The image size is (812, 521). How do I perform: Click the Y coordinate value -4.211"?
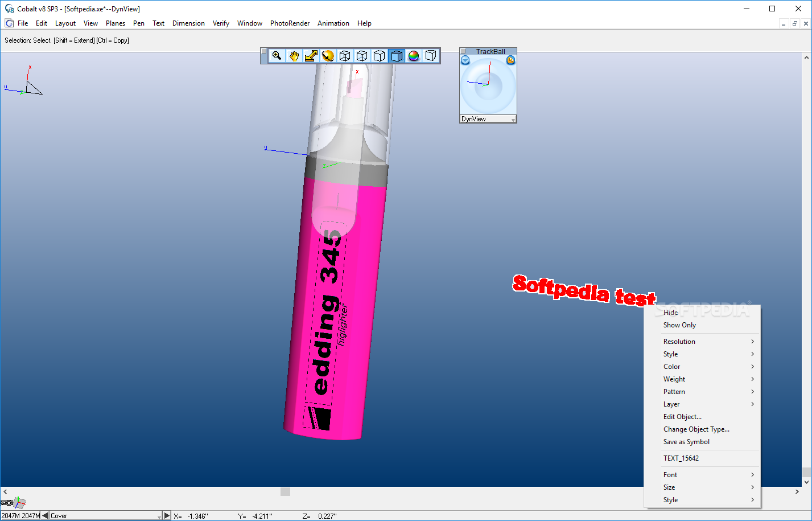(262, 516)
